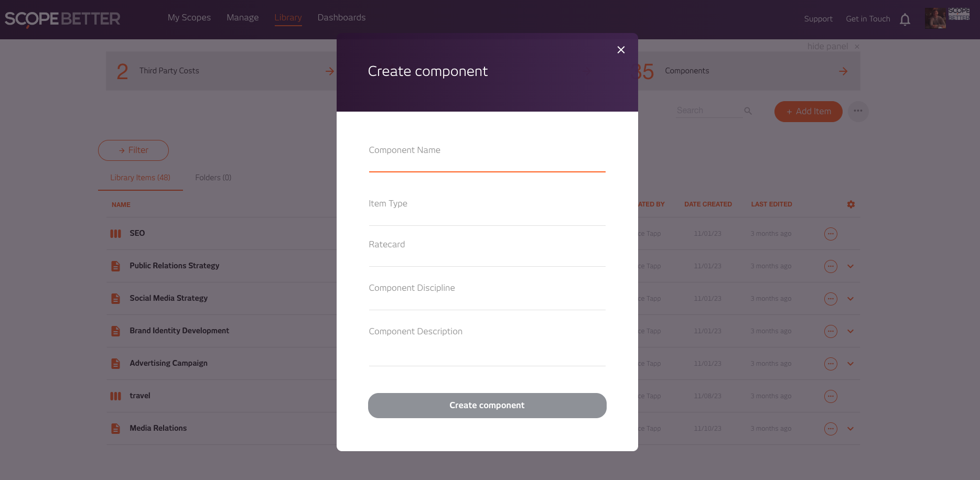The image size is (980, 480).
Task: Click the Create component submit button
Action: click(x=487, y=406)
